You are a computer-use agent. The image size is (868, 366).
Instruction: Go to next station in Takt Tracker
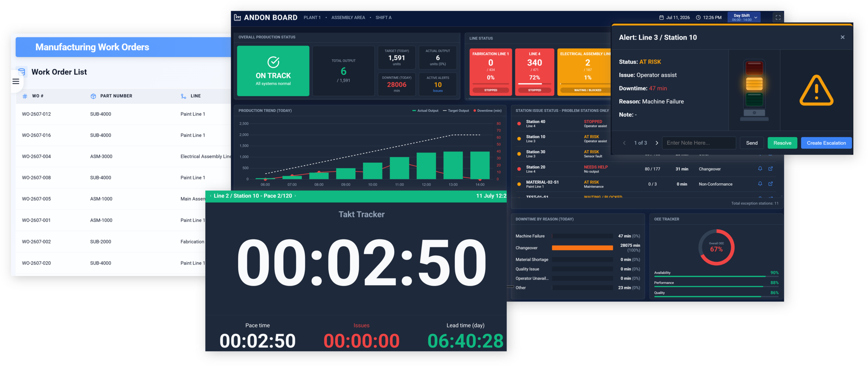point(295,196)
